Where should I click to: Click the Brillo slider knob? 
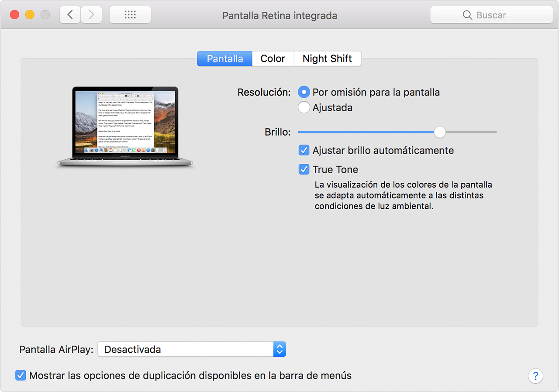pyautogui.click(x=439, y=132)
